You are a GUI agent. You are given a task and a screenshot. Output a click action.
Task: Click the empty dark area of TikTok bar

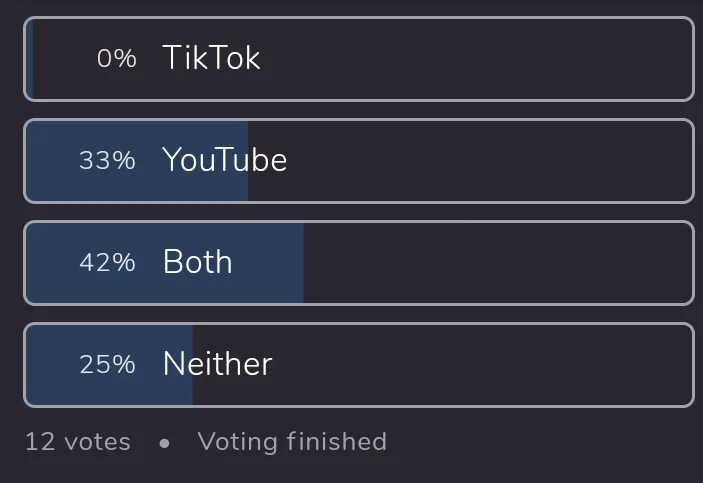(x=475, y=59)
